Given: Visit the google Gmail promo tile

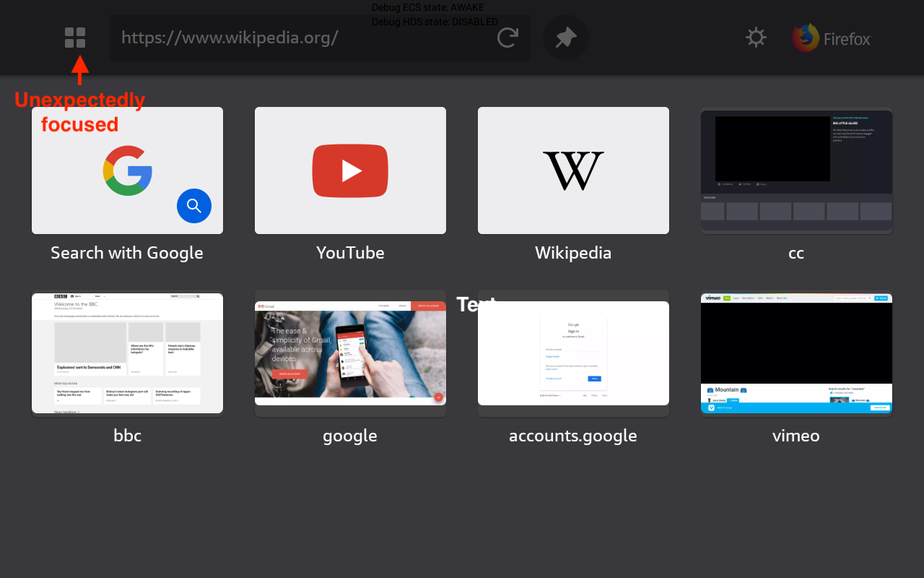Looking at the screenshot, I should pos(350,353).
